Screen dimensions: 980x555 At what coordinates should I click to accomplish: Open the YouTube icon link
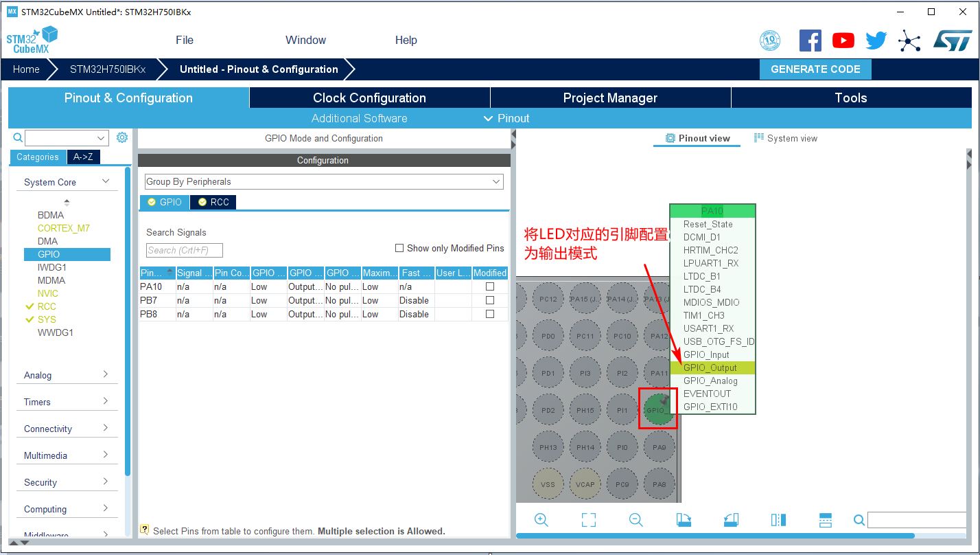843,41
